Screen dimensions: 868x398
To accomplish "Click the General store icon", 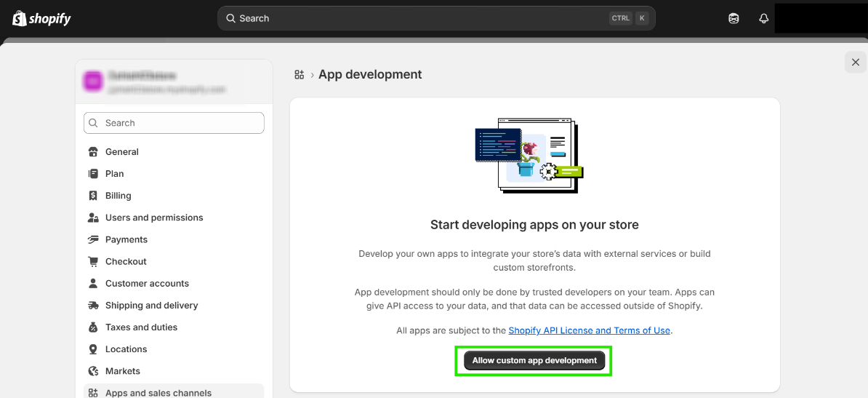I will (93, 152).
